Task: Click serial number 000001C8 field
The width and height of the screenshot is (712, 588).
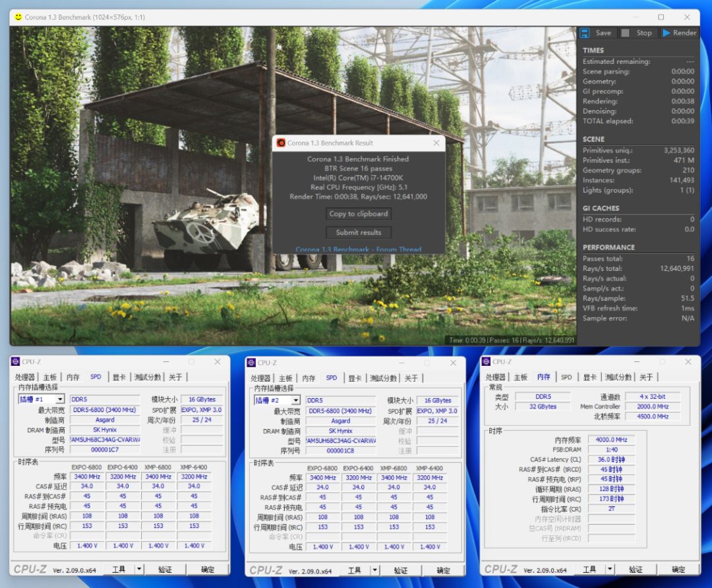Action: (x=340, y=450)
